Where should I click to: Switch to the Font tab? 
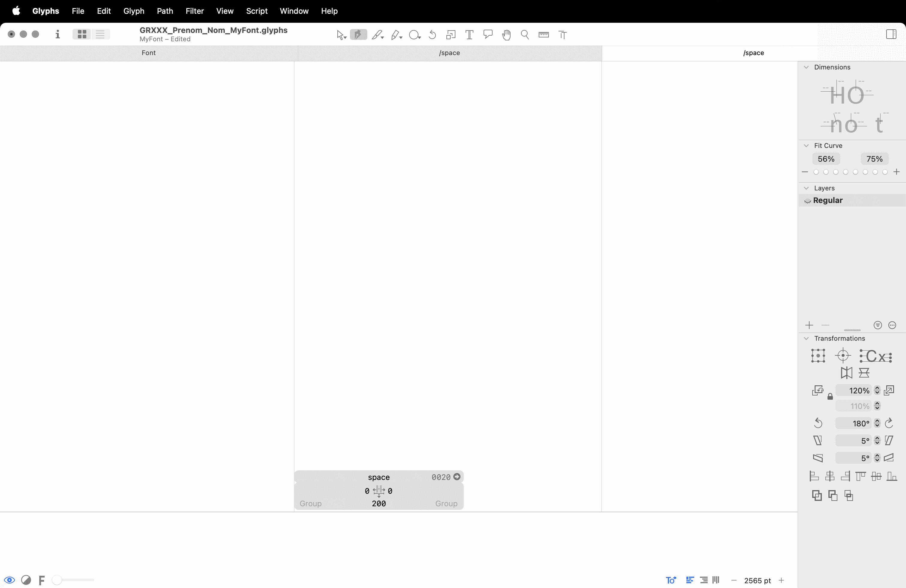point(149,53)
